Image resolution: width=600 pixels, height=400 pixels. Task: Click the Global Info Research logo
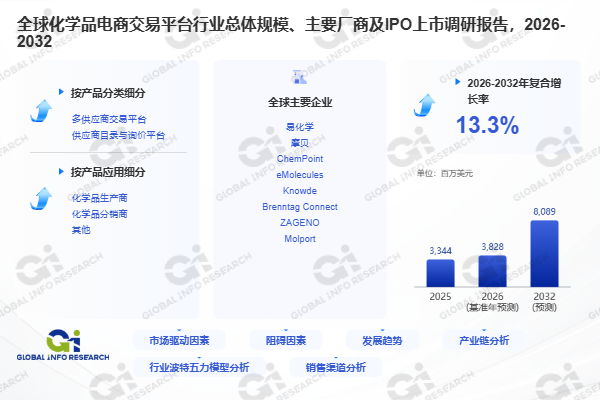[63, 345]
